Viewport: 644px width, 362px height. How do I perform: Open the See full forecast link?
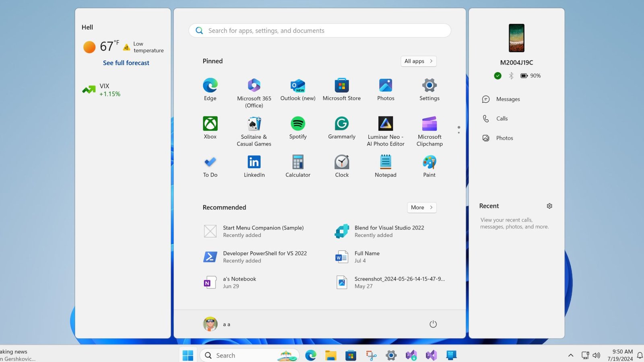(126, 63)
